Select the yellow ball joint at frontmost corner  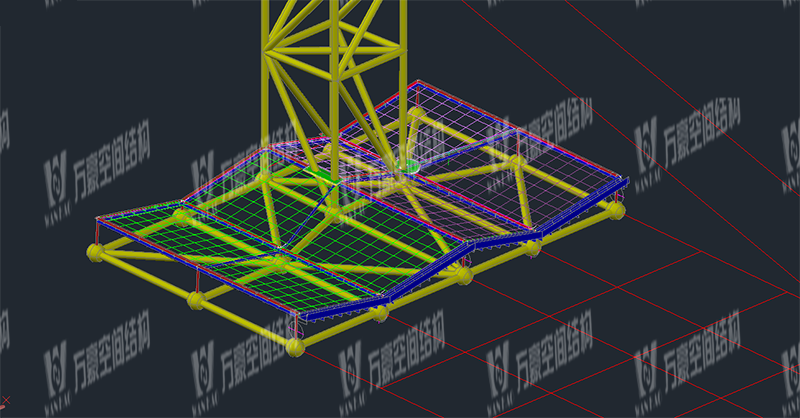point(295,347)
